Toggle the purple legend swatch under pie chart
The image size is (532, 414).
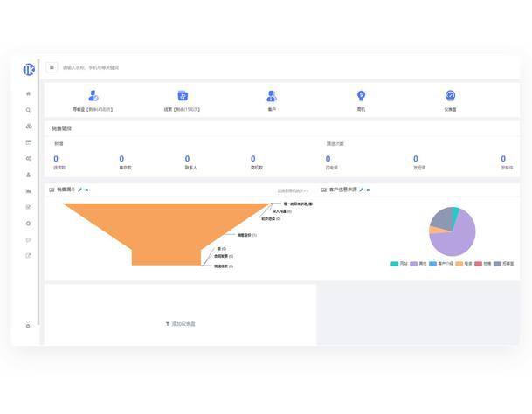(413, 263)
